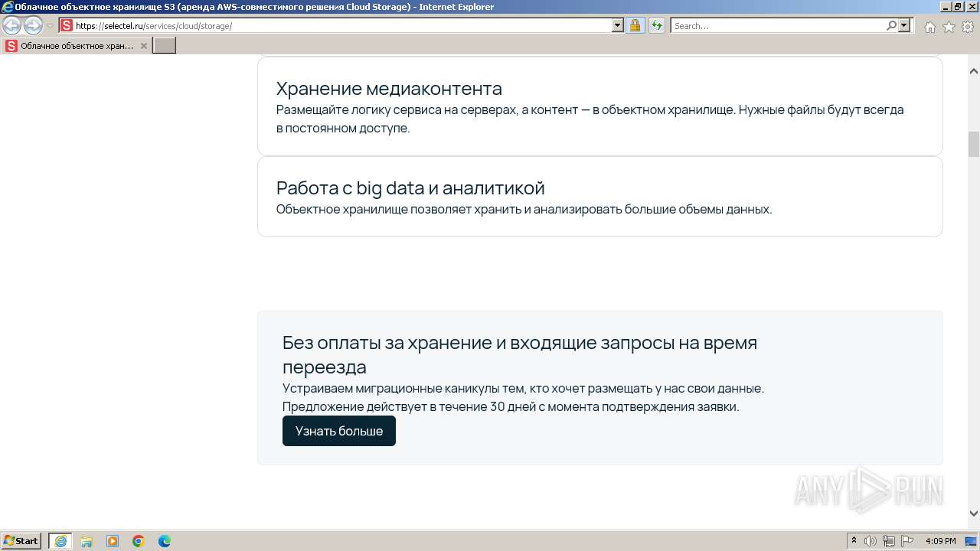This screenshot has width=980, height=551.
Task: Launch Microsoft Edge from taskbar
Action: pos(165,540)
